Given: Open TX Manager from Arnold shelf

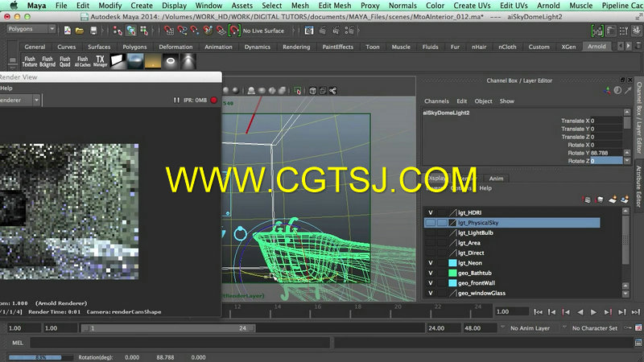Looking at the screenshot, I should pos(100,62).
